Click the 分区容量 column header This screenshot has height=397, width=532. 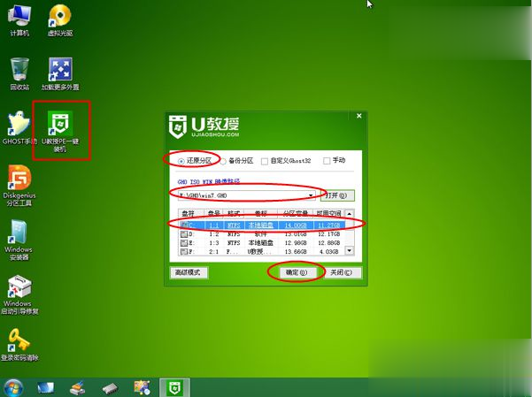click(295, 213)
